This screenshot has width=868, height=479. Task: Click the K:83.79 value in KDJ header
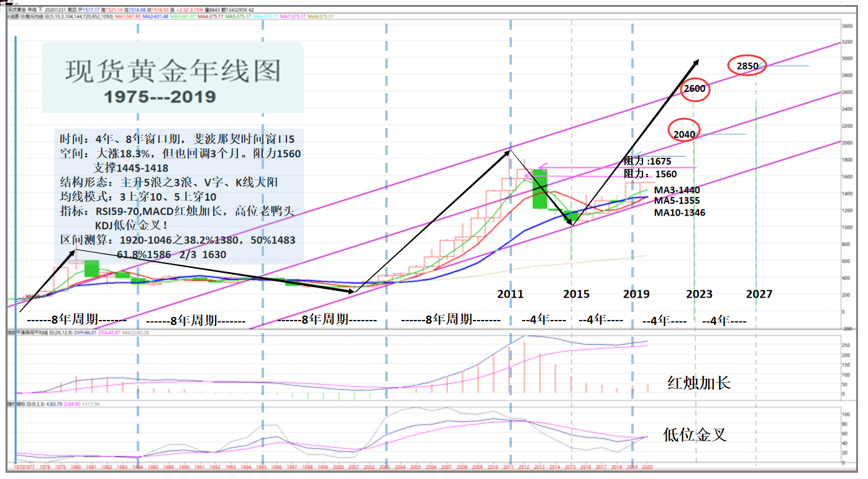[x=54, y=404]
